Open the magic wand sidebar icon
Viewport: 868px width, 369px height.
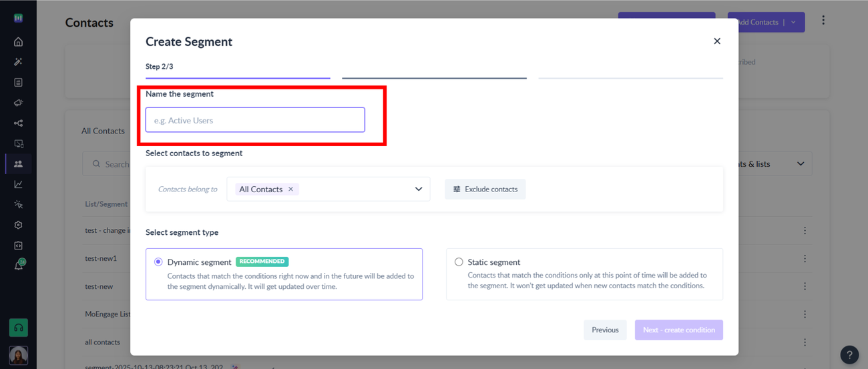click(x=18, y=62)
